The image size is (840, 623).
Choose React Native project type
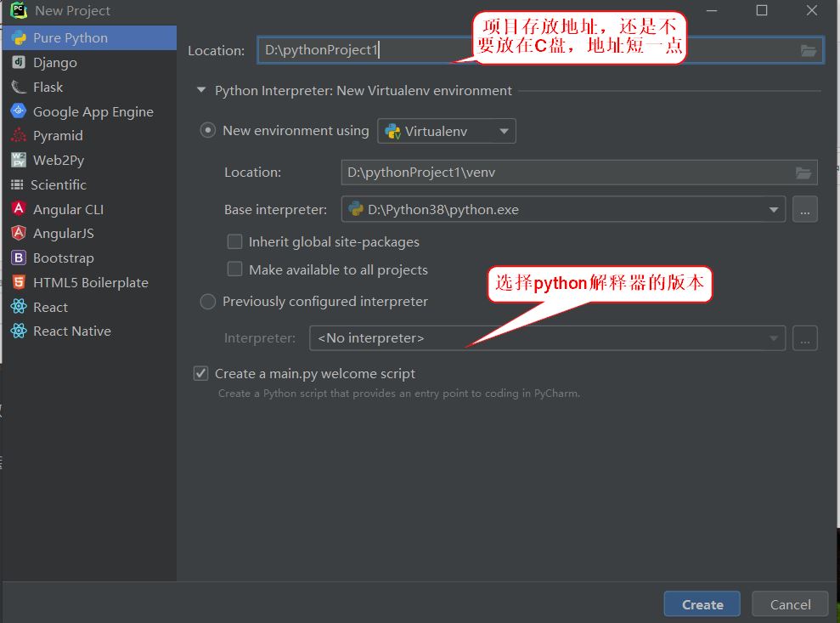click(x=89, y=331)
